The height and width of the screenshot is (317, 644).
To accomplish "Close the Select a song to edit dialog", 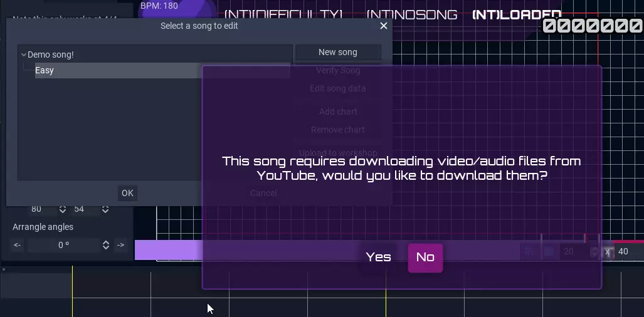I will tap(384, 26).
